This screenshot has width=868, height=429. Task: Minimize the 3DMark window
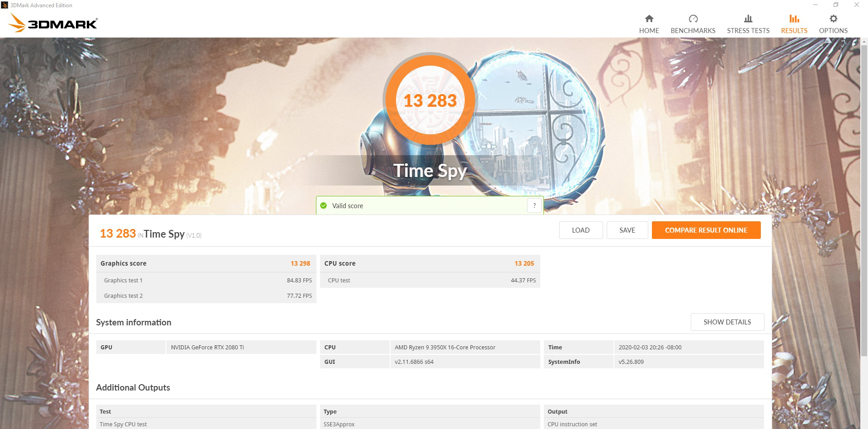[x=816, y=5]
